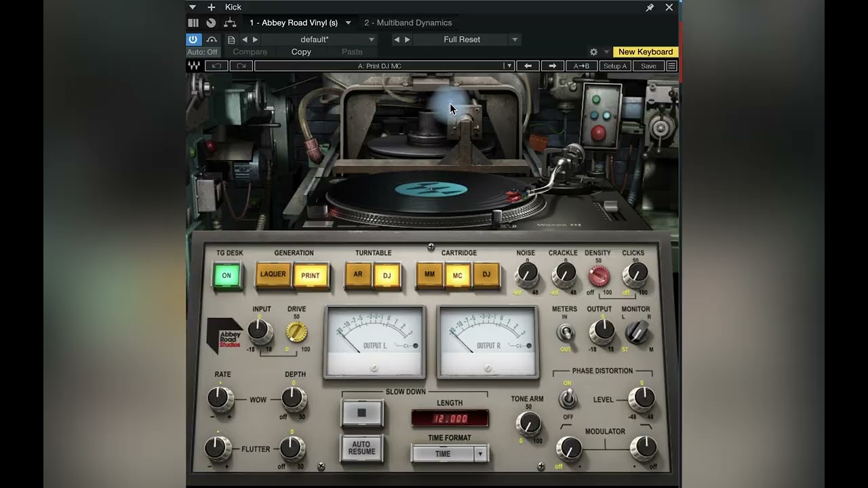Click the Abbey Road Studios logo

[x=225, y=335]
